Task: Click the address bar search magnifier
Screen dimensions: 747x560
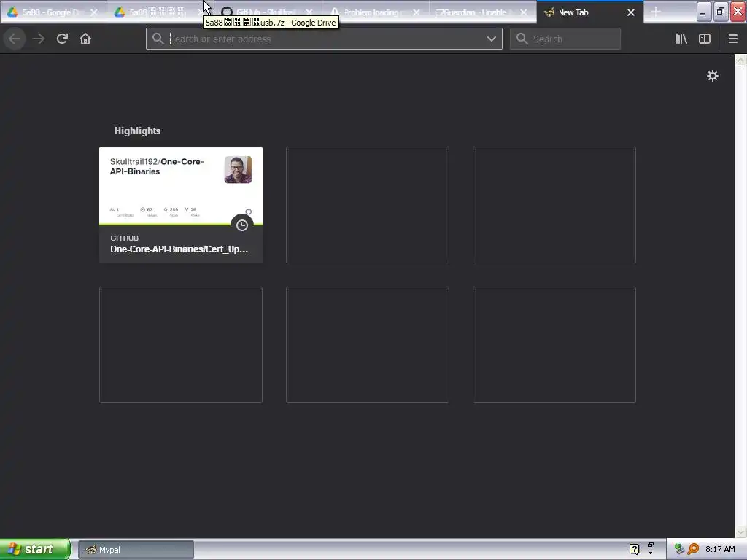Action: [x=158, y=39]
